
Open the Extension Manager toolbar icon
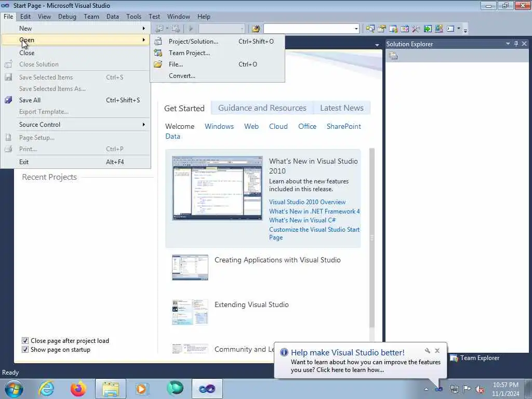pyautogui.click(x=438, y=29)
